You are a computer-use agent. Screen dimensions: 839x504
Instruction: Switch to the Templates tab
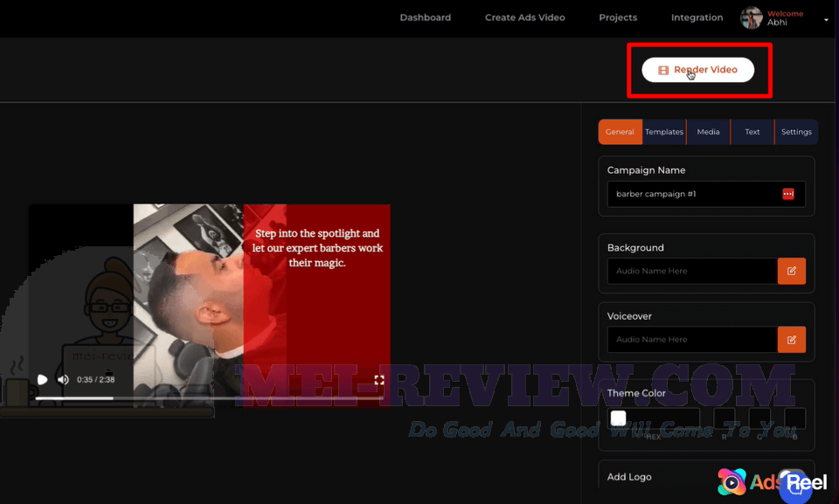tap(664, 132)
